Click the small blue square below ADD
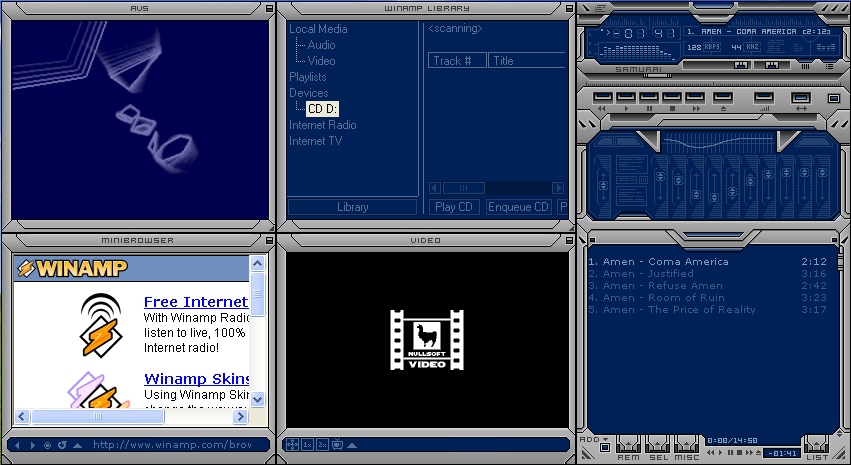 [x=605, y=448]
